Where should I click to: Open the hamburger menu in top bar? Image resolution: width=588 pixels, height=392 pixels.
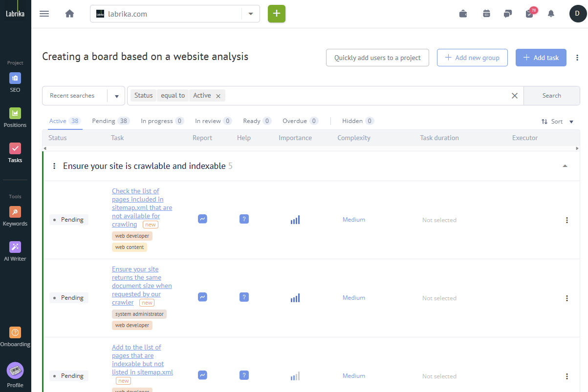(x=44, y=14)
